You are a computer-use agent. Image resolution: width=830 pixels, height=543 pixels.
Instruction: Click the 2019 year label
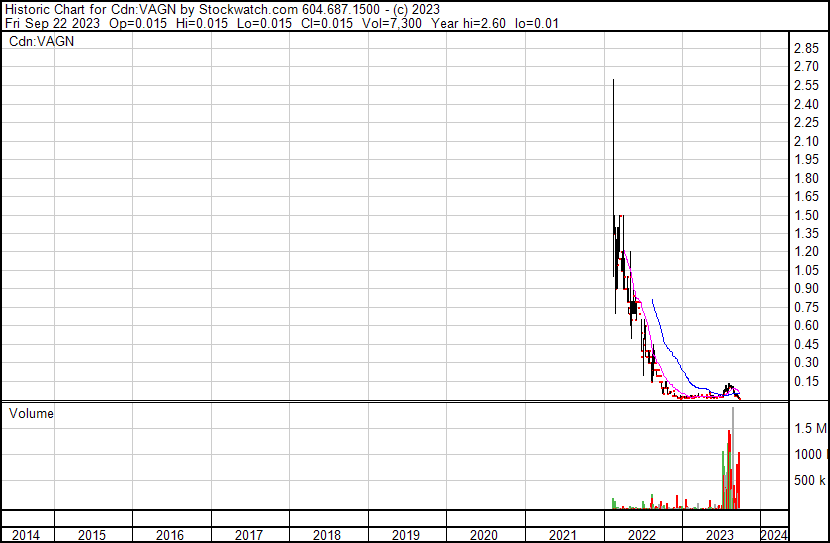click(405, 535)
